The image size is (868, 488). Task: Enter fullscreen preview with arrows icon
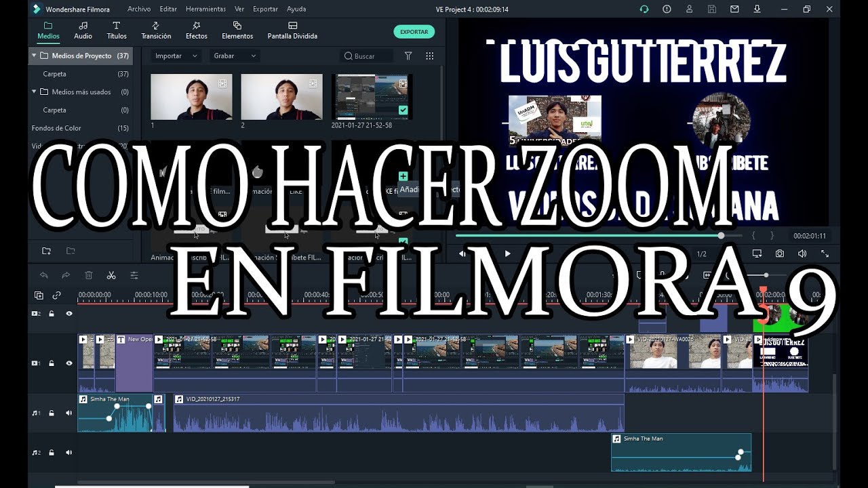tap(825, 253)
